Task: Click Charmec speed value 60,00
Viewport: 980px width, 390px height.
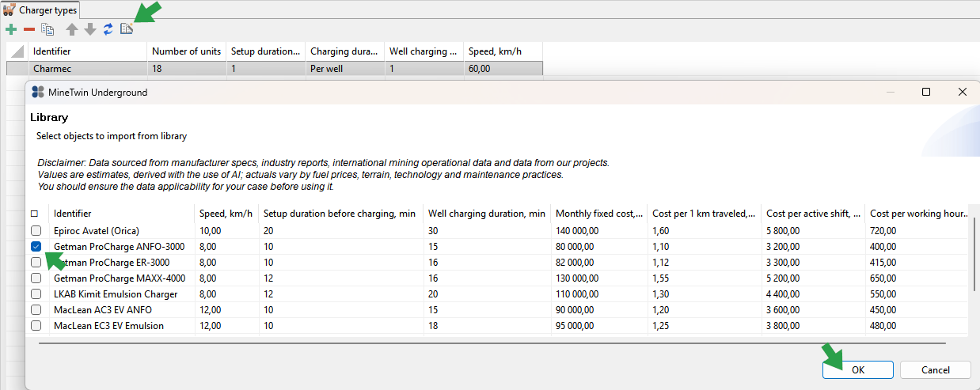Action: point(503,69)
